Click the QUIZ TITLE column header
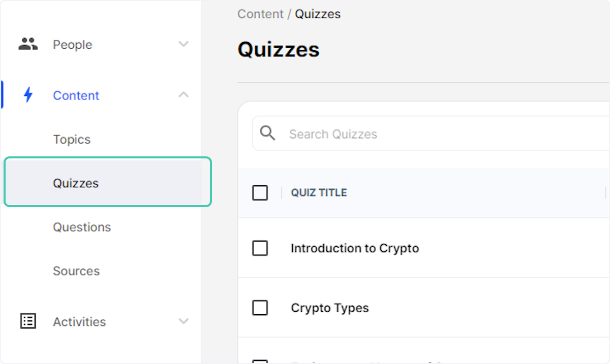Screen dimensions: 610x364 point(319,193)
